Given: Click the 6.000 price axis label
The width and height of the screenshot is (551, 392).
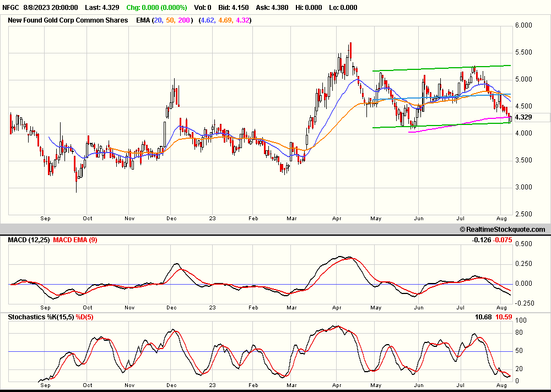Looking at the screenshot, I should click(523, 25).
